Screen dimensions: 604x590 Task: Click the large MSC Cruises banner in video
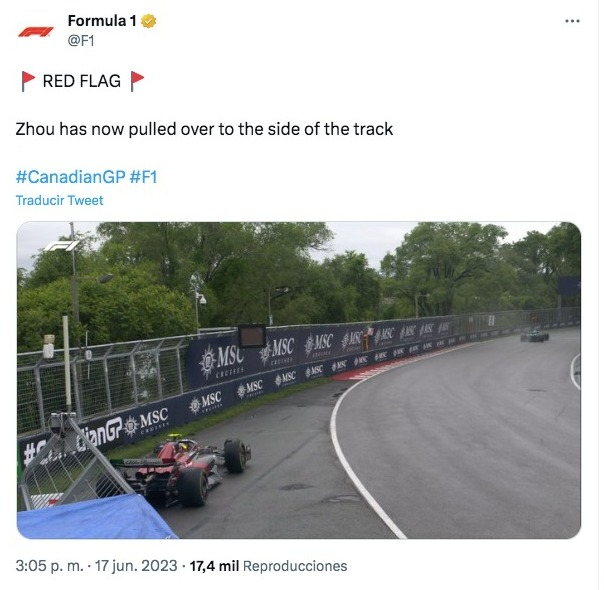click(x=222, y=362)
